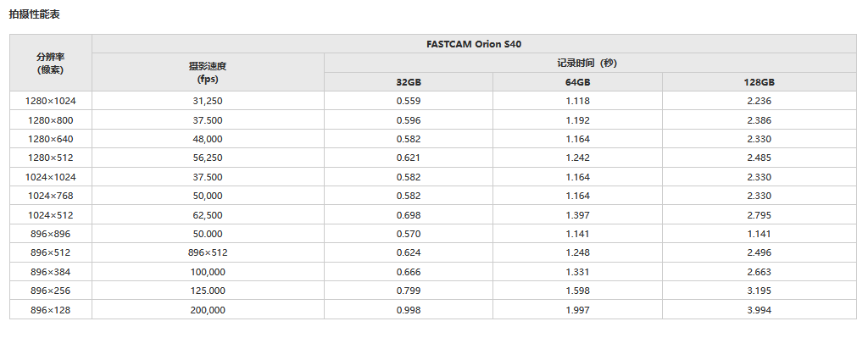Click the 0.596 record time cell
This screenshot has height=349, width=868.
pyautogui.click(x=409, y=120)
